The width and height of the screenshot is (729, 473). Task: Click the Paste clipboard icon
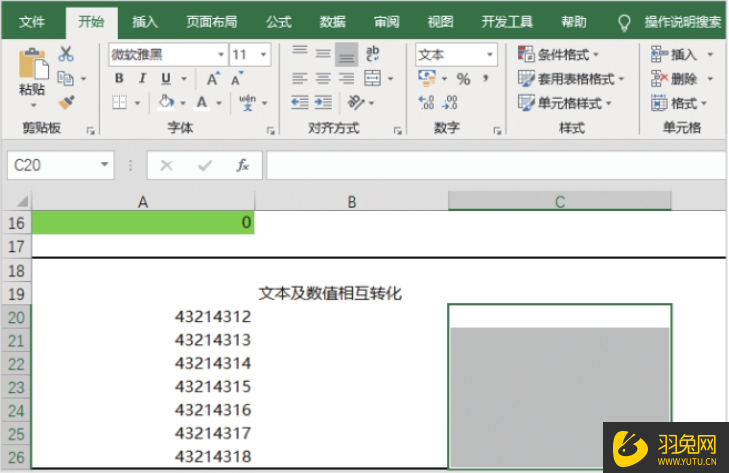[33, 64]
